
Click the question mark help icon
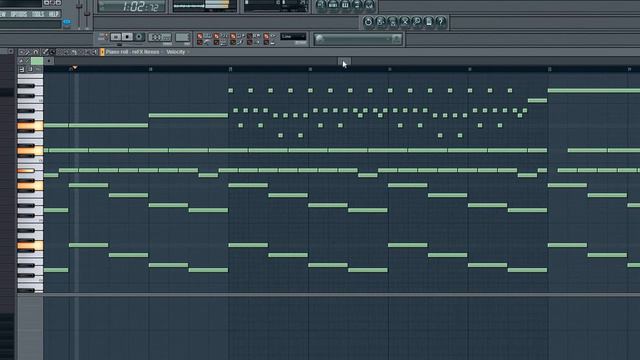tap(441, 22)
